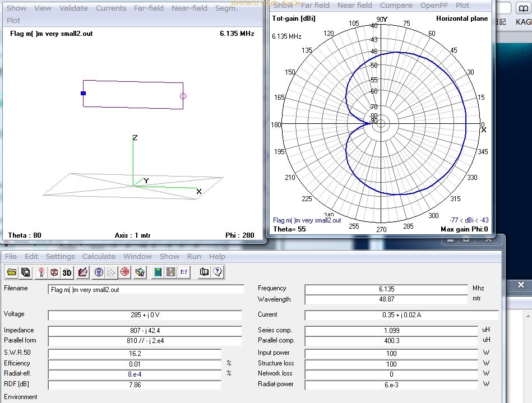Click the Parallel comp. field showing 400.3
The height and width of the screenshot is (403, 532).
[x=391, y=341]
